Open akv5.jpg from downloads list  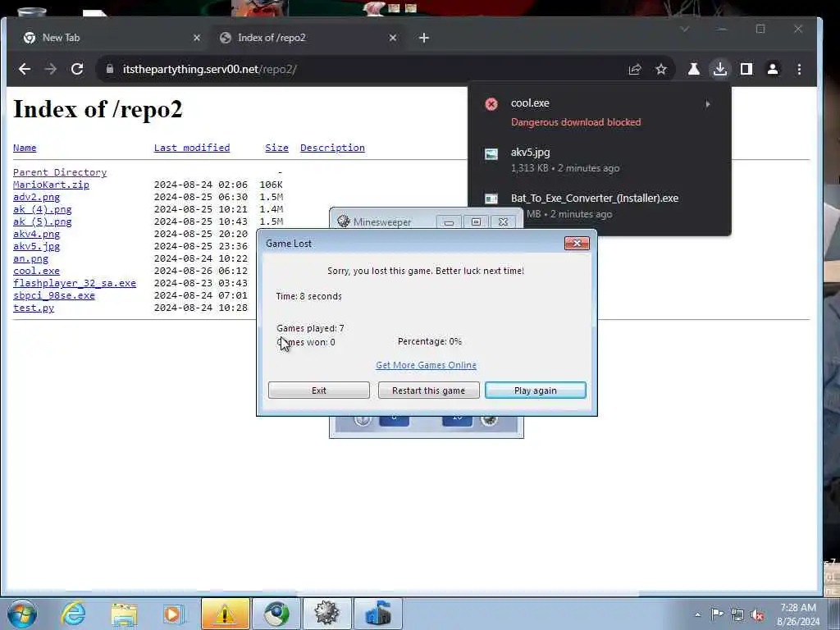tap(599, 160)
